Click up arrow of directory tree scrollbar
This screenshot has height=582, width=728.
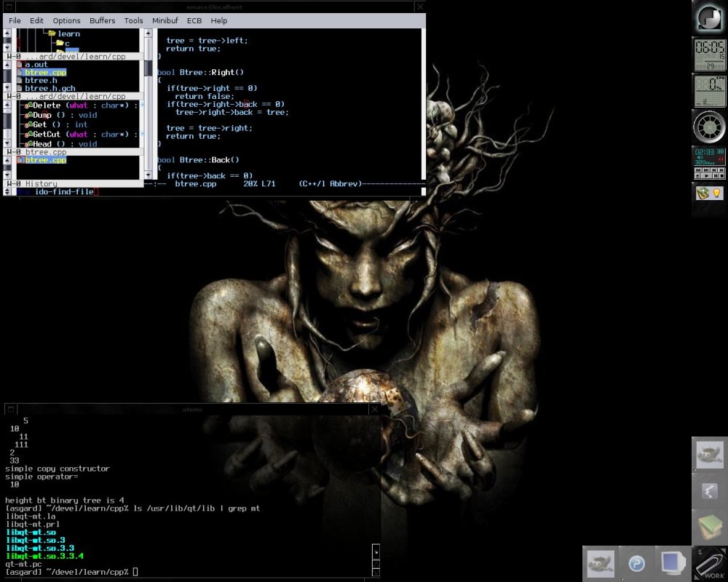coord(7,33)
